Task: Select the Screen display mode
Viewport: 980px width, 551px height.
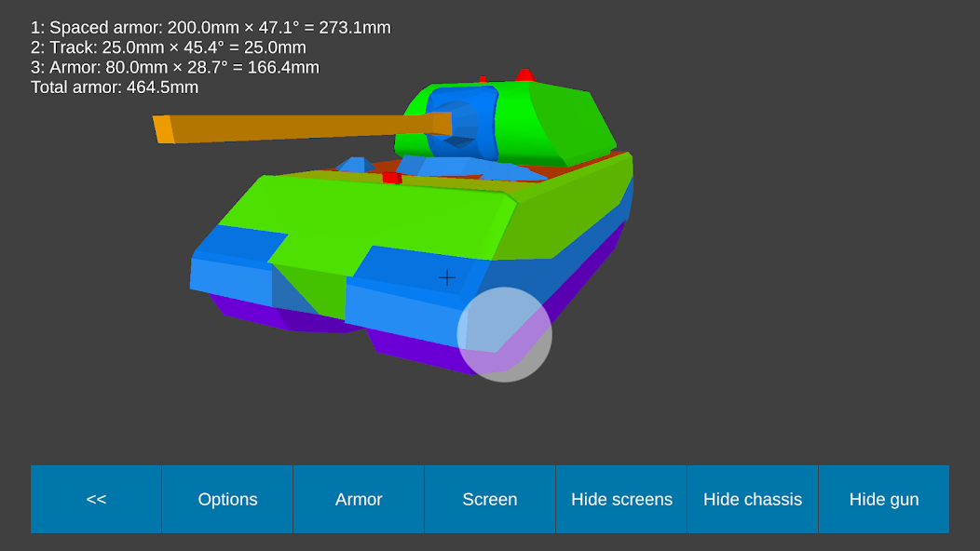Action: 489,499
